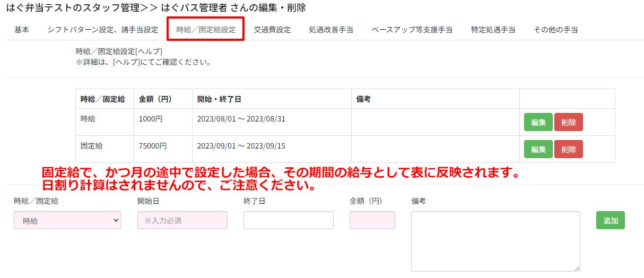Click the 開始日 input field

coord(182,220)
